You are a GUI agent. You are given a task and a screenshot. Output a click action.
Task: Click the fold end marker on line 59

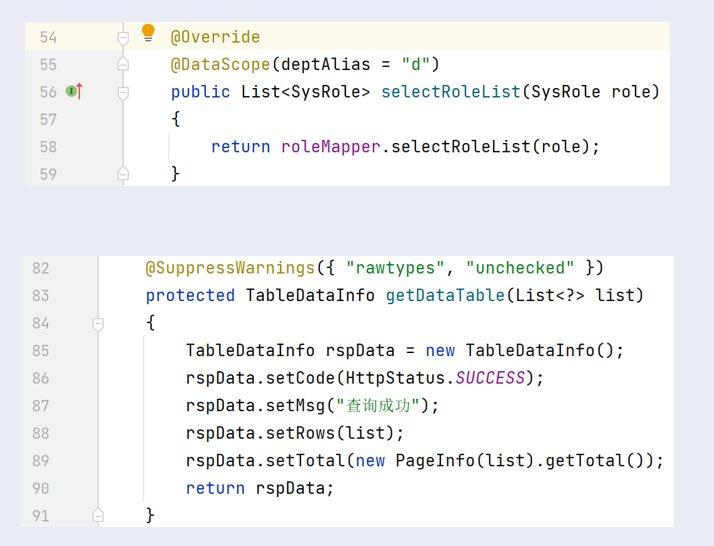coord(123,173)
